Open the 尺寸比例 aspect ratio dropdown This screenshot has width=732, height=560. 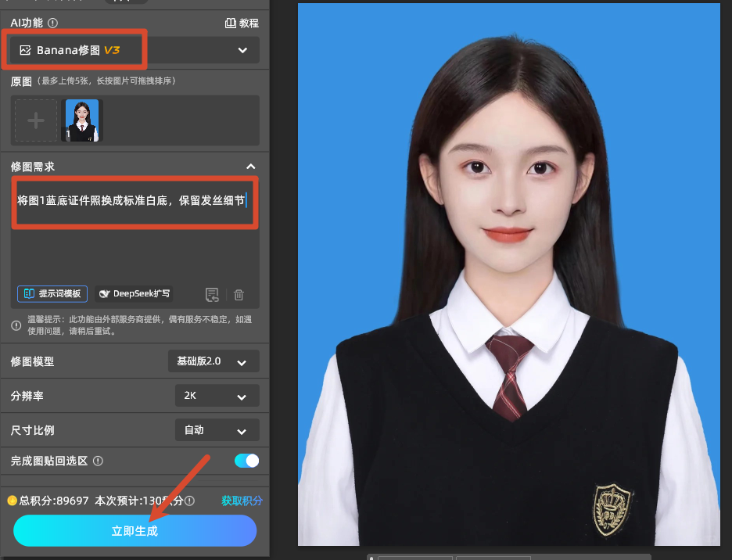(217, 429)
